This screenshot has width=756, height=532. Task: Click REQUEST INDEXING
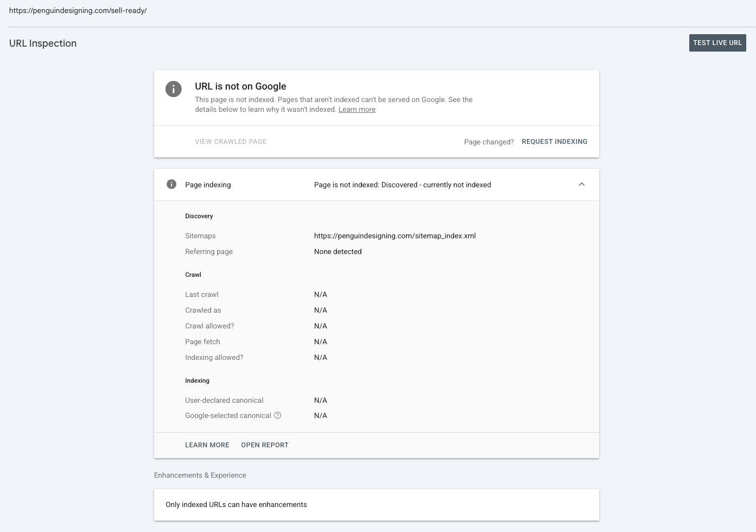pos(555,142)
